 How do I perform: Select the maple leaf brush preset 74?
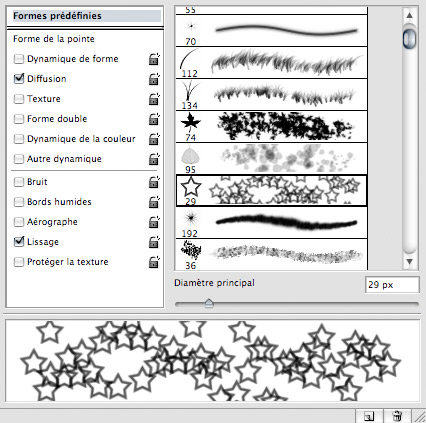pyautogui.click(x=271, y=127)
